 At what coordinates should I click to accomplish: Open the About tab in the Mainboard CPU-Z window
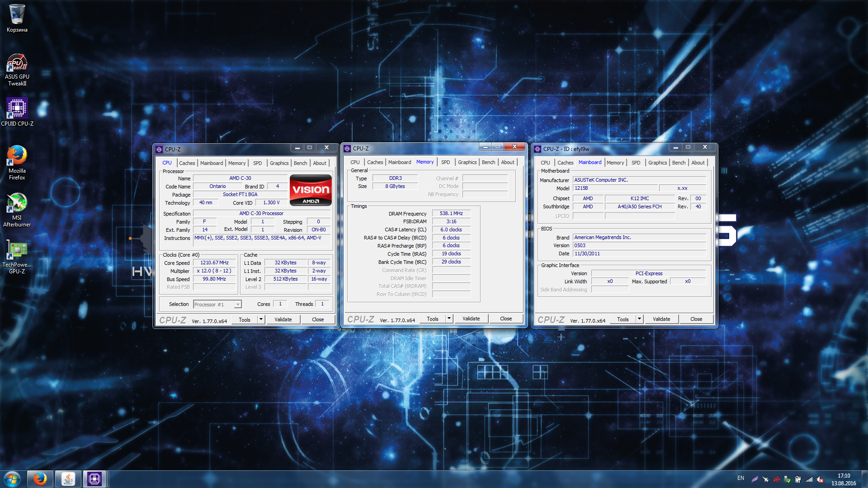pyautogui.click(x=698, y=163)
